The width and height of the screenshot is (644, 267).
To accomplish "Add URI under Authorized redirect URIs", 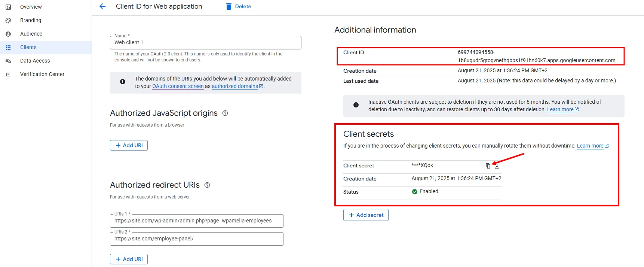I will point(129,259).
